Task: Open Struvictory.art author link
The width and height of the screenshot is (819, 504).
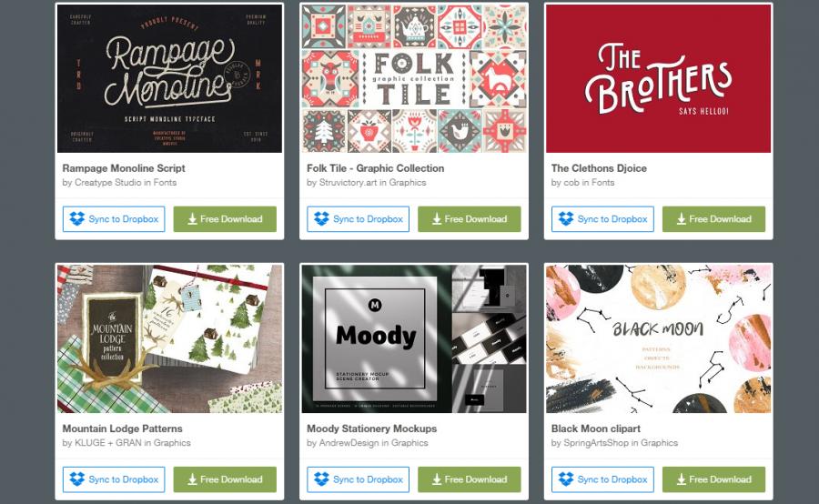Action: click(349, 182)
